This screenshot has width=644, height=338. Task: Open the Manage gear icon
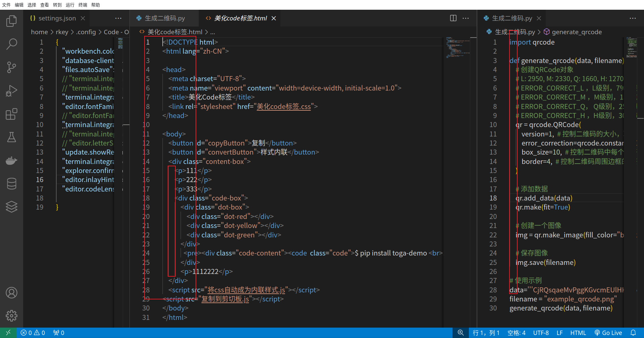click(11, 316)
